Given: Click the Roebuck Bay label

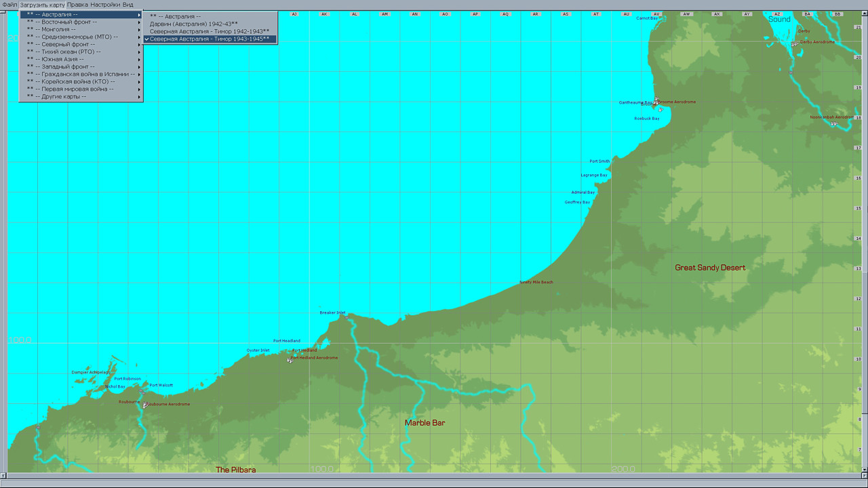Looking at the screenshot, I should (x=647, y=119).
